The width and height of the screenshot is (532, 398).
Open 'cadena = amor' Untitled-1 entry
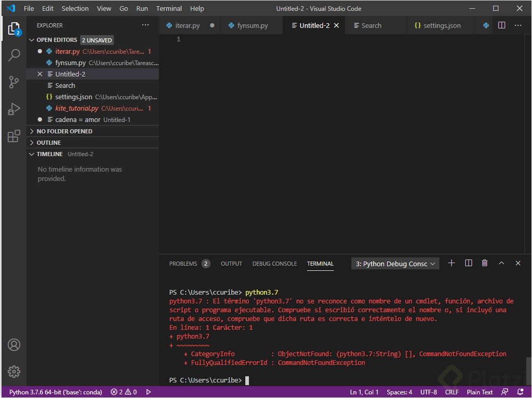click(x=93, y=120)
